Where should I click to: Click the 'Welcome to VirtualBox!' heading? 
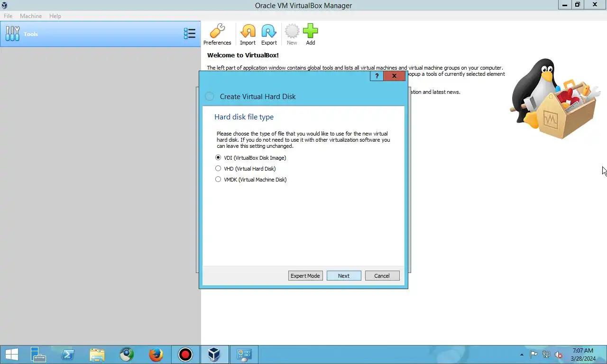(243, 55)
